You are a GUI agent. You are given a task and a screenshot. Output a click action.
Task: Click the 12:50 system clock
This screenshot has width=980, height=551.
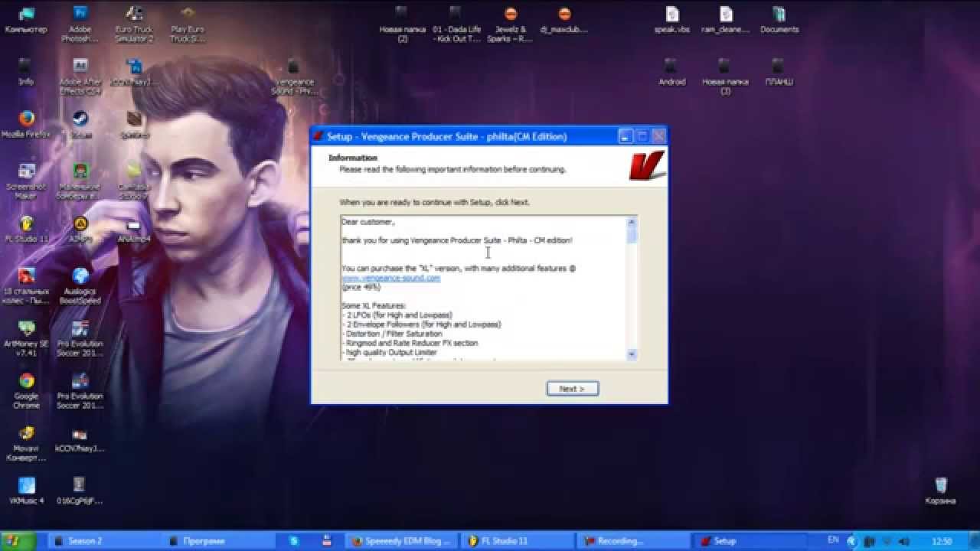point(942,541)
